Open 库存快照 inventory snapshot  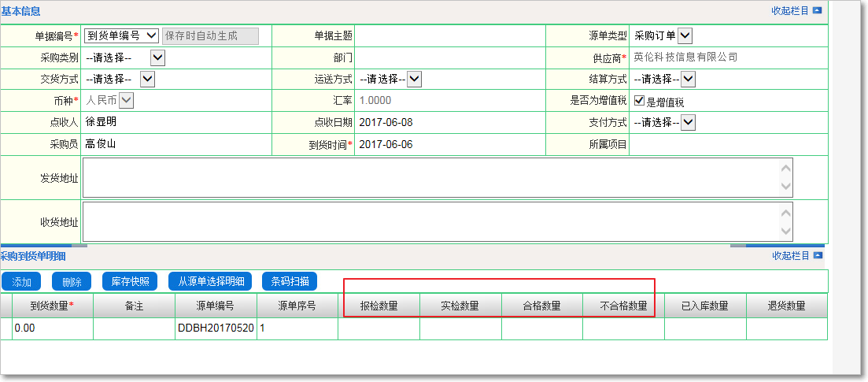(x=130, y=281)
